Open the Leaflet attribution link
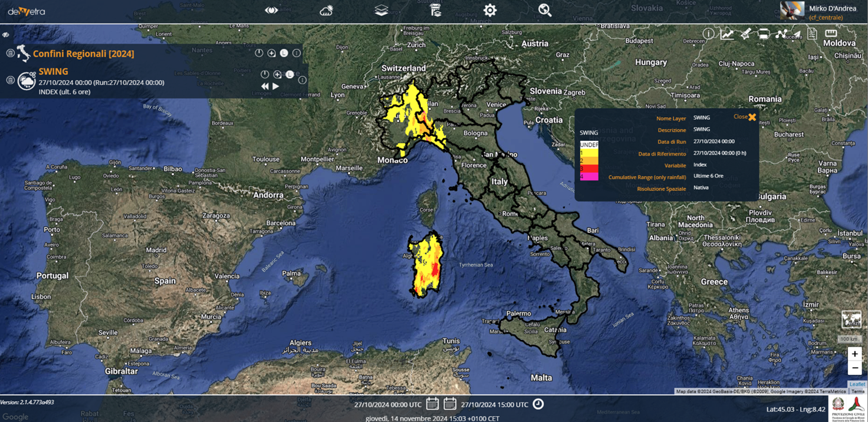868x422 pixels. click(x=857, y=384)
